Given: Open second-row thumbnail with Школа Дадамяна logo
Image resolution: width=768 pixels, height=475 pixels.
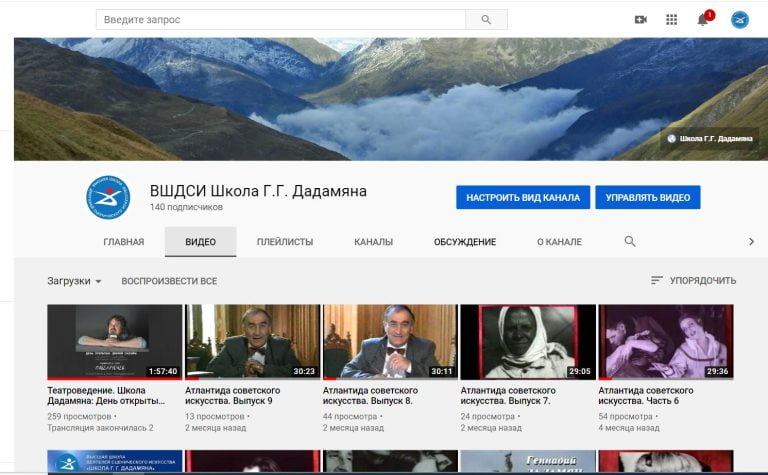Looking at the screenshot, I should point(115,461).
